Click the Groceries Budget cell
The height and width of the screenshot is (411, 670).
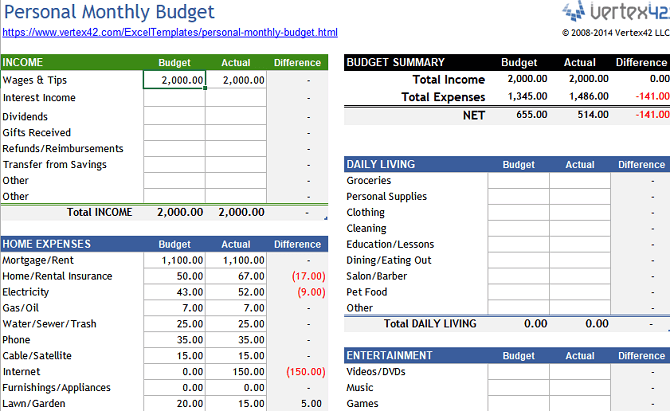(518, 181)
